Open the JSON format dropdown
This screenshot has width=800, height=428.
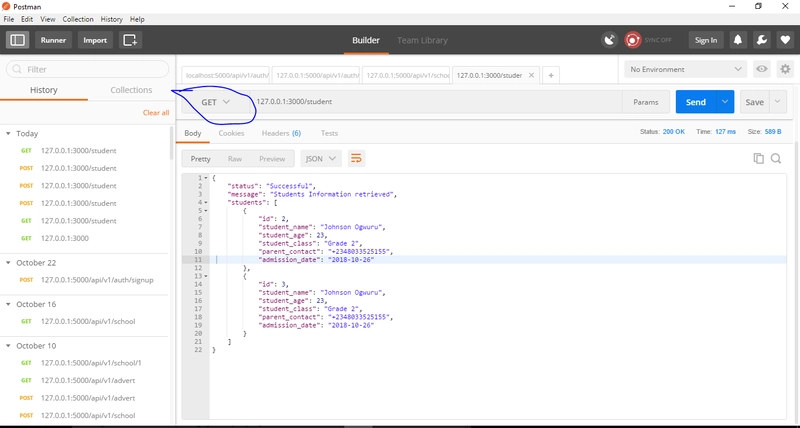[320, 158]
